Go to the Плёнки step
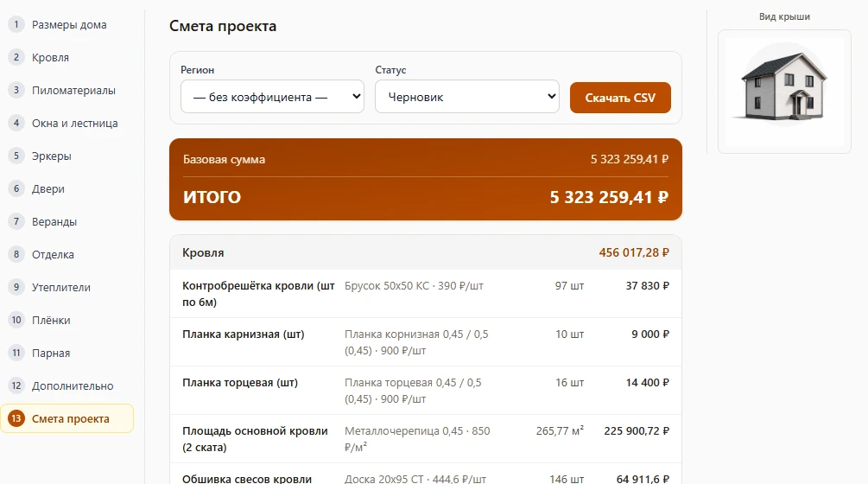Viewport: 868px width, 484px height. pos(67,320)
